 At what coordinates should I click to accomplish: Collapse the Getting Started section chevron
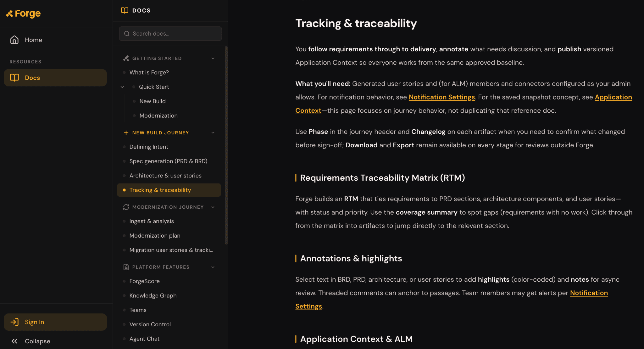tap(213, 58)
